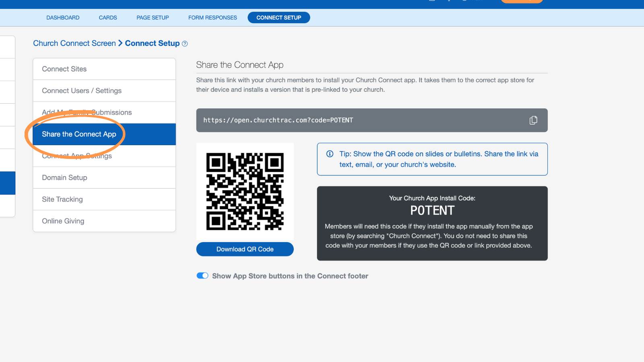644x362 pixels.
Task: Switch to the Cards tab
Action: pyautogui.click(x=108, y=18)
